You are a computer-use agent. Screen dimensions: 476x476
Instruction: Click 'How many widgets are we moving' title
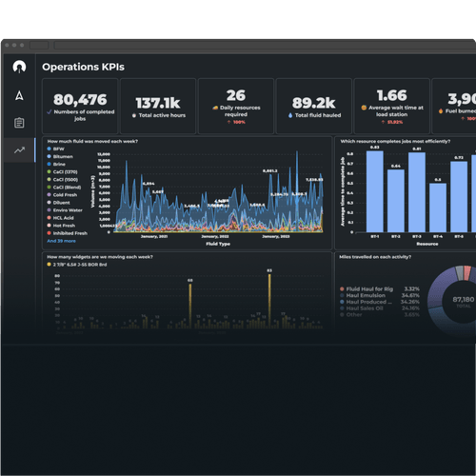point(100,257)
